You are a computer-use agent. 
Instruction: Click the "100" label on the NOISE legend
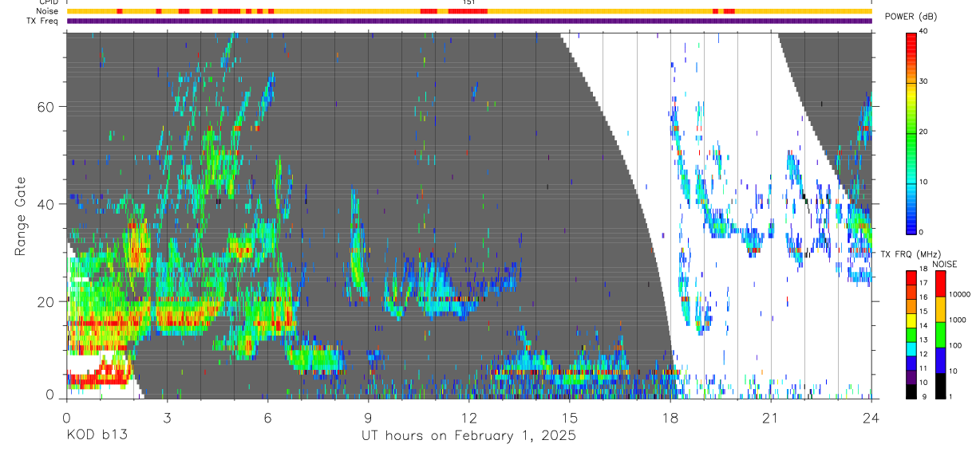(x=957, y=346)
